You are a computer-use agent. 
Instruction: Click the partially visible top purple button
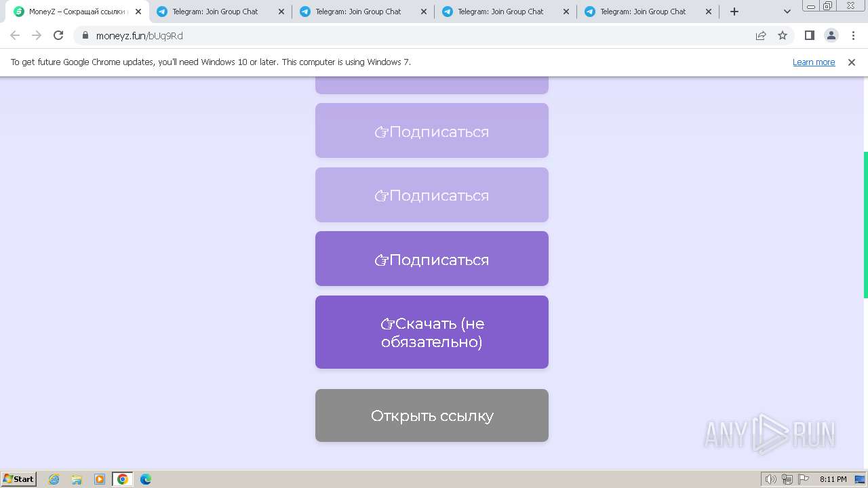point(432,85)
